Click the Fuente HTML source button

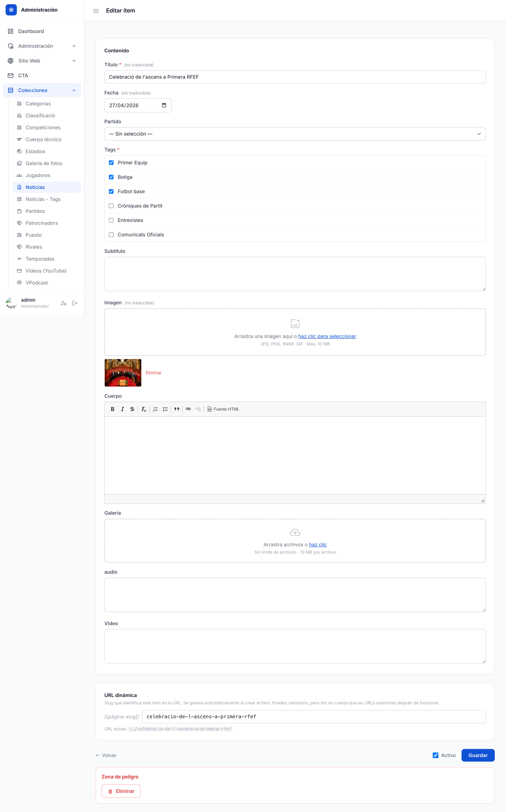223,409
